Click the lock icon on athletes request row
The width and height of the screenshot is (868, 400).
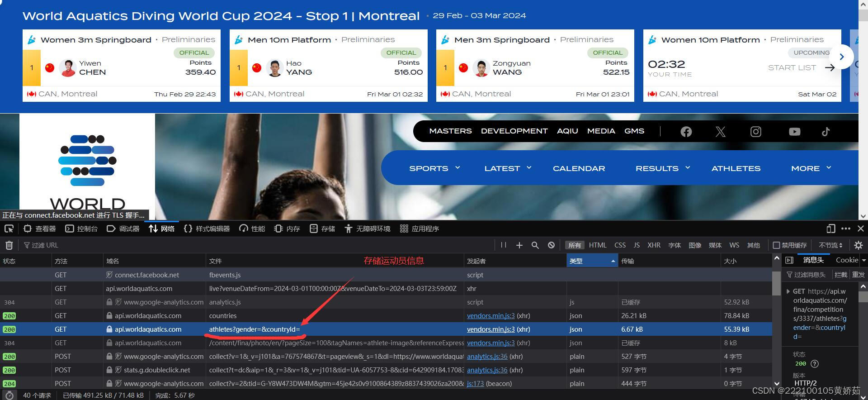[x=109, y=329]
